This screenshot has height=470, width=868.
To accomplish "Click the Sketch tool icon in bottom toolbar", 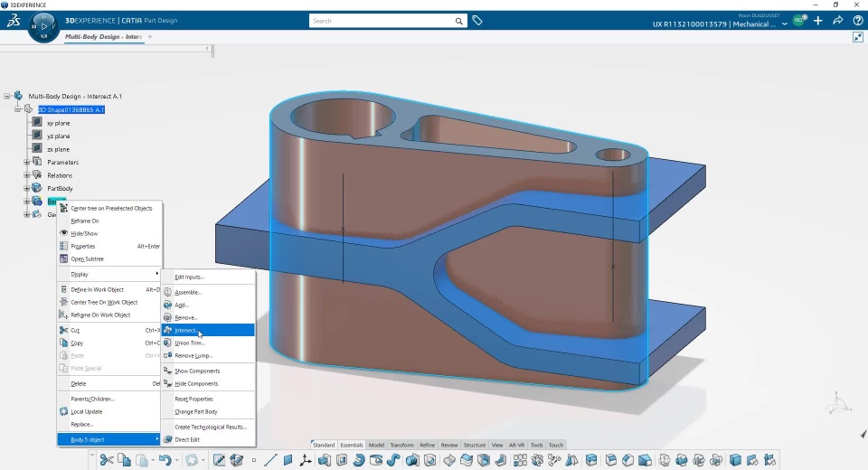I will (219, 460).
